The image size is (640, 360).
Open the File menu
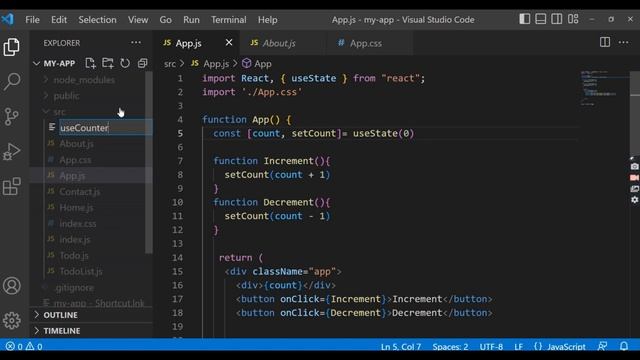point(32,20)
